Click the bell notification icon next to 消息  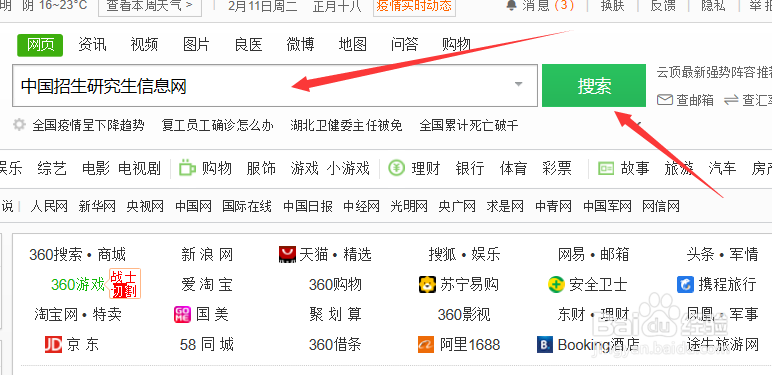click(x=512, y=5)
